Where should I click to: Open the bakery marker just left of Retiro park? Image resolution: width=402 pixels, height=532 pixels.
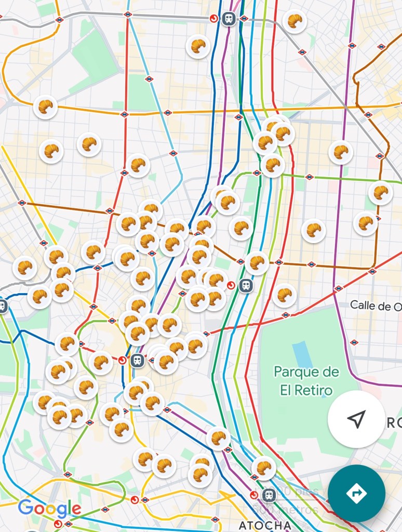tap(284, 295)
